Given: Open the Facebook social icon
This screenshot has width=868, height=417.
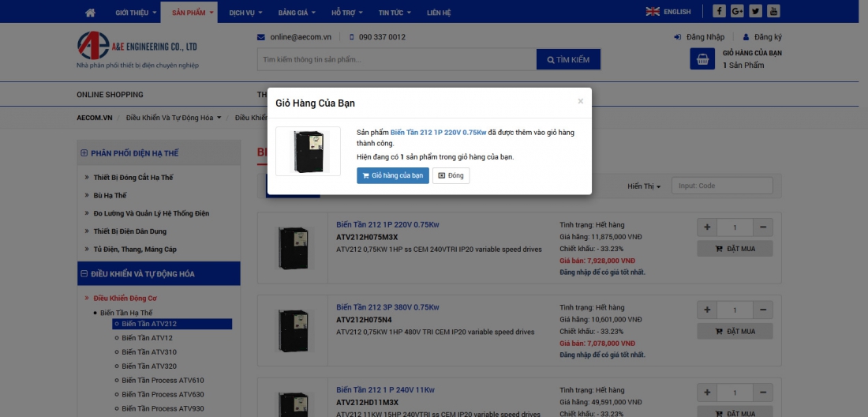Looking at the screenshot, I should 719,11.
